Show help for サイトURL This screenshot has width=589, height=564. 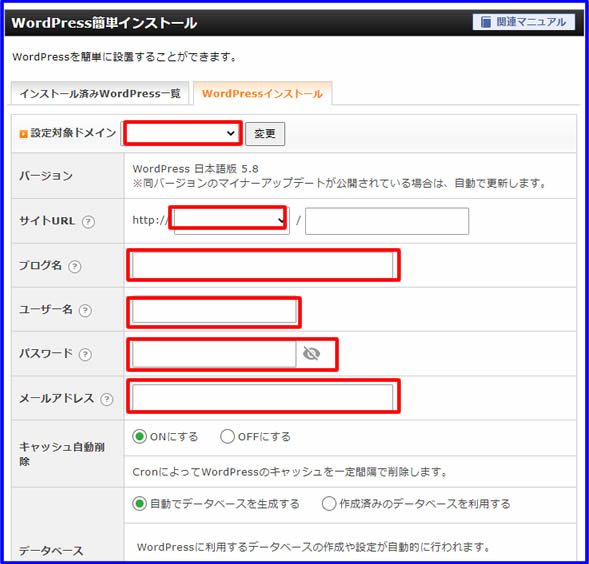88,221
